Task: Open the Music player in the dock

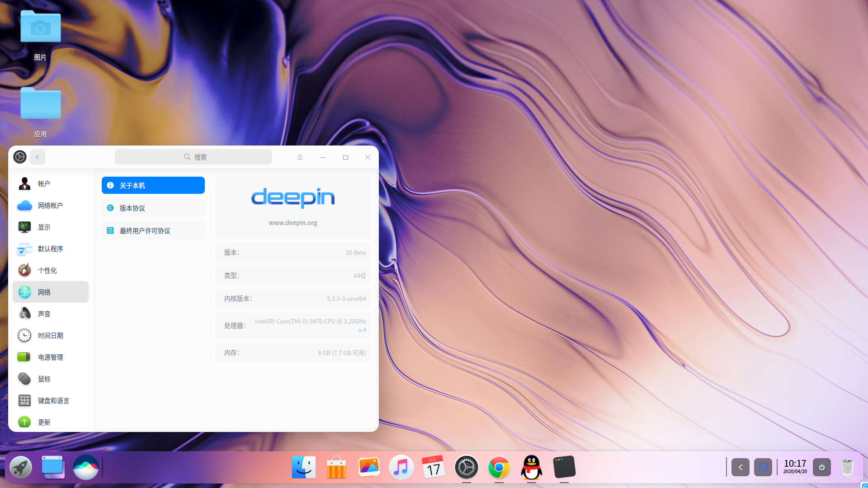Action: [x=401, y=467]
